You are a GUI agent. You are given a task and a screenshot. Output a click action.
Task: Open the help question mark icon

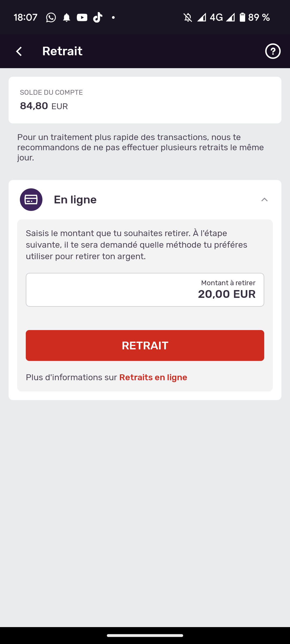point(273,51)
